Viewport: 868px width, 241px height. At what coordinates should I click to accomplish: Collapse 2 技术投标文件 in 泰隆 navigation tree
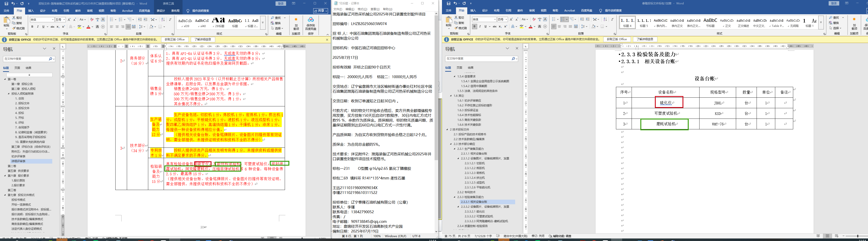point(447,129)
